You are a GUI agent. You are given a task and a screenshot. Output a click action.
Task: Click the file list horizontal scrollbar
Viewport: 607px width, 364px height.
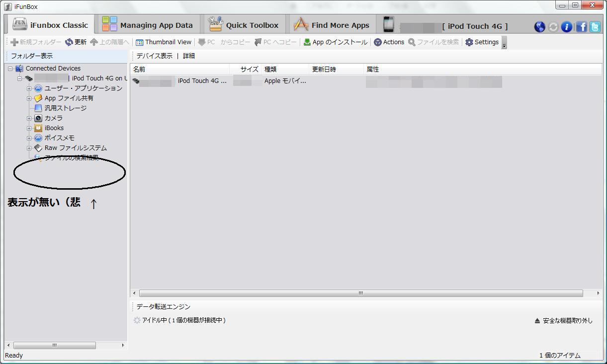pyautogui.click(x=361, y=293)
